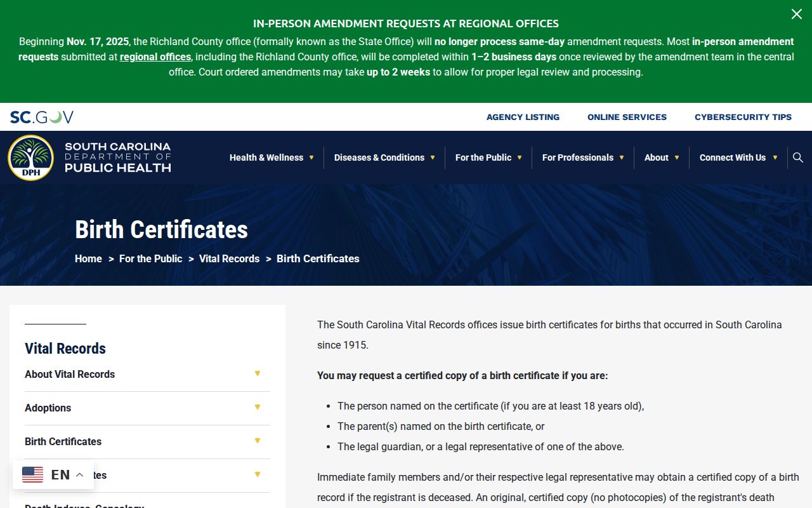Open the EN language selector chevron
Viewport: 812px width, 508px height.
(x=79, y=474)
